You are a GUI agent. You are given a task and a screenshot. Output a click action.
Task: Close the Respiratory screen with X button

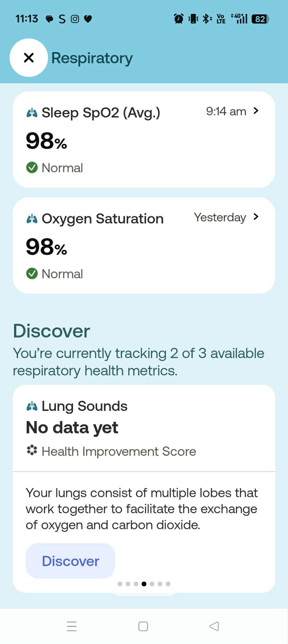(29, 58)
